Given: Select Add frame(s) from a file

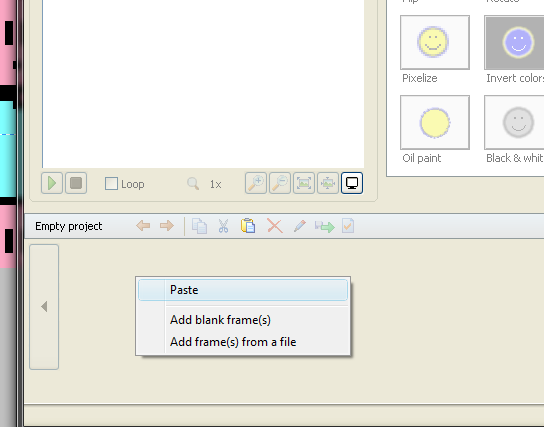Looking at the screenshot, I should (x=243, y=342).
